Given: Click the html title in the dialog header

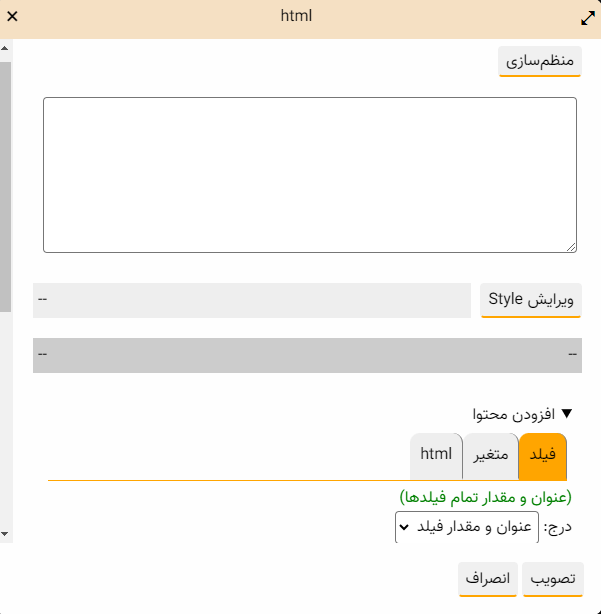Looking at the screenshot, I should tap(297, 16).
